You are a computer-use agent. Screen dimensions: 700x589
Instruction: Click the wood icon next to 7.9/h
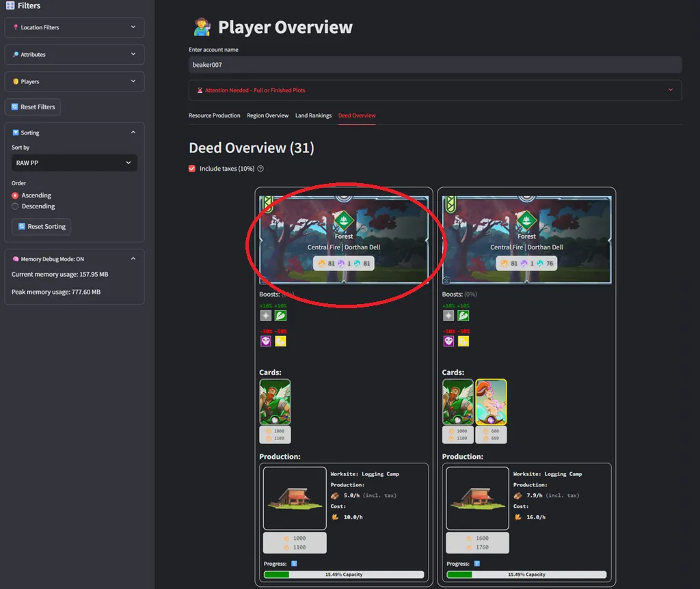(x=517, y=495)
